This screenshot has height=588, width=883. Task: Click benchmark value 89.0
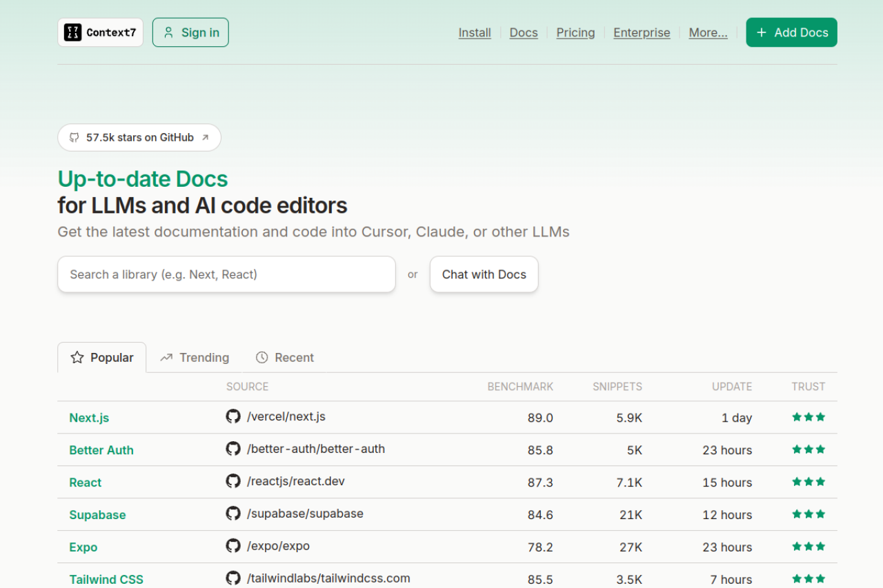540,418
